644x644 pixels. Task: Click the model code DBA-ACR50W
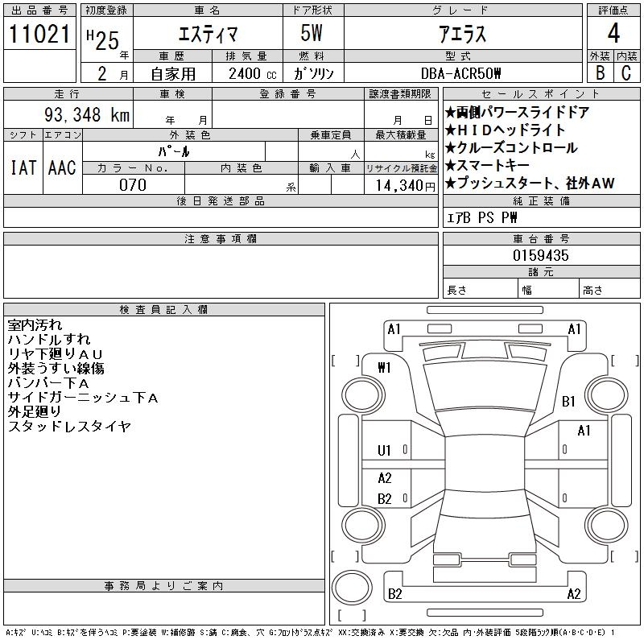(x=460, y=73)
